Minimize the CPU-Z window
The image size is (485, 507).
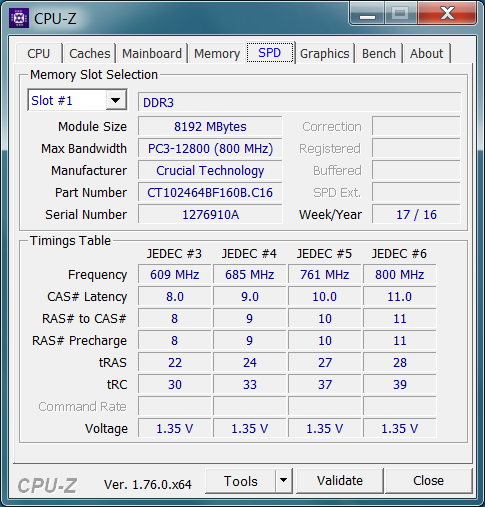(x=367, y=14)
